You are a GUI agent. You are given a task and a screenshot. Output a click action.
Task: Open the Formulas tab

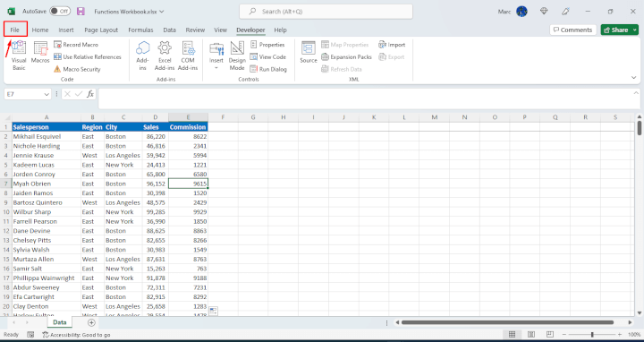click(x=140, y=30)
